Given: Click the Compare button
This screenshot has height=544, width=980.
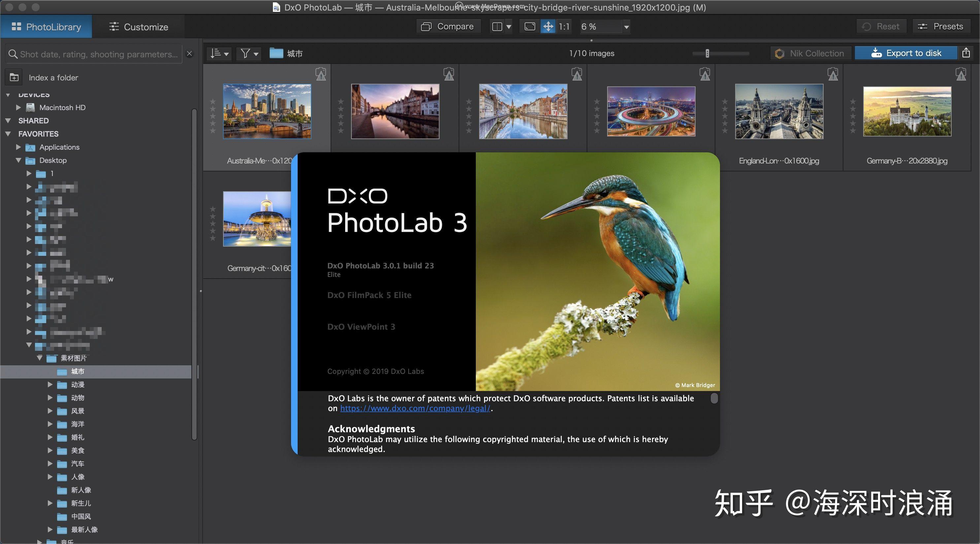Looking at the screenshot, I should pos(448,27).
